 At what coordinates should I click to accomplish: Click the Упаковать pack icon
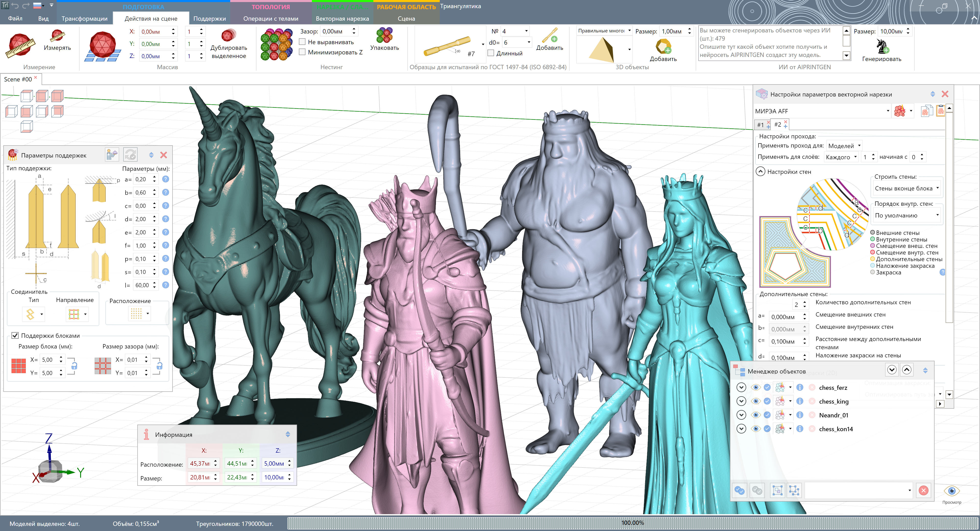coord(384,35)
